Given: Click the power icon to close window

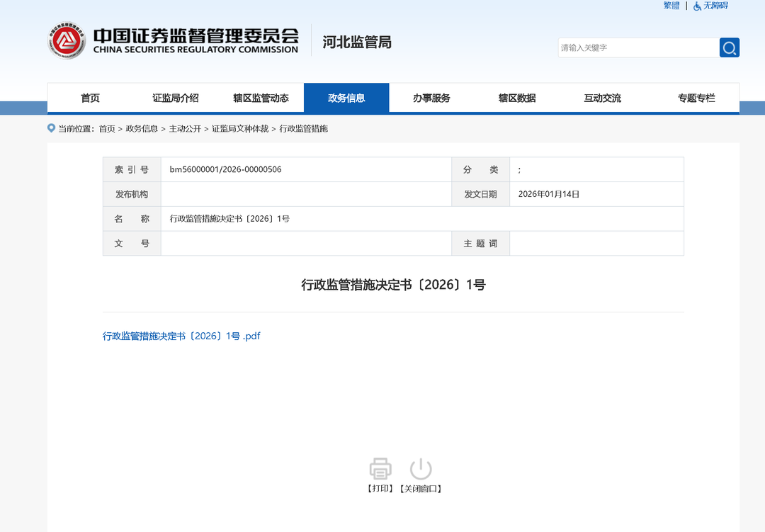Looking at the screenshot, I should pyautogui.click(x=421, y=468).
